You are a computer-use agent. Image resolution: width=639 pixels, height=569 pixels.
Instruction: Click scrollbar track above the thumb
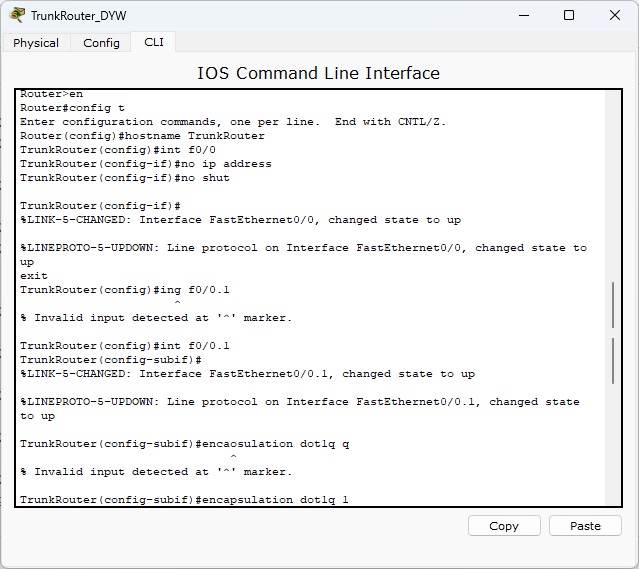[x=613, y=185]
